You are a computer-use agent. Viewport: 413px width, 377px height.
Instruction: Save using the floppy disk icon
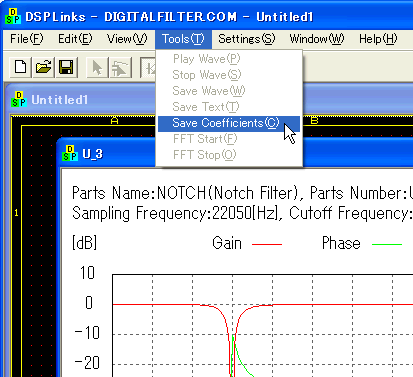(x=66, y=67)
